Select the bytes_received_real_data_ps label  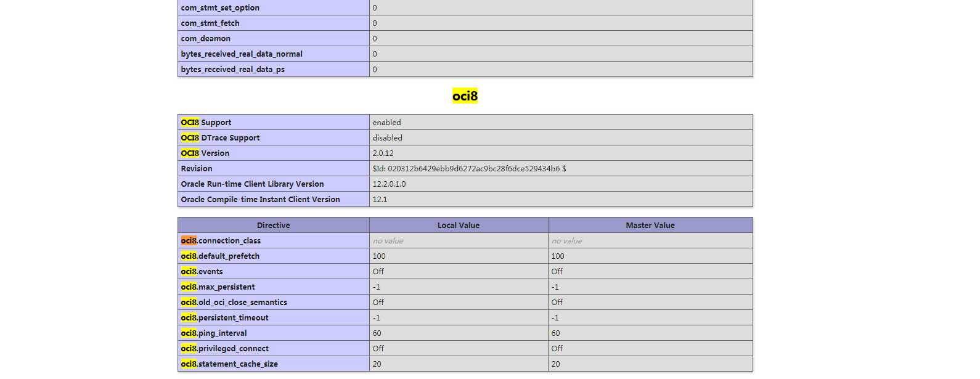[x=232, y=69]
